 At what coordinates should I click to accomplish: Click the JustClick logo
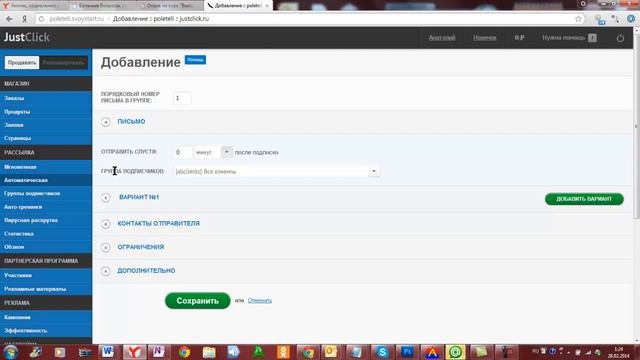pyautogui.click(x=27, y=37)
